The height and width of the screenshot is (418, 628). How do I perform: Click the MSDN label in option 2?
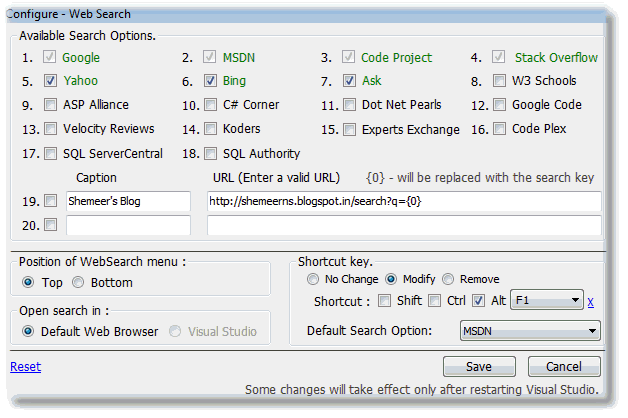239,57
